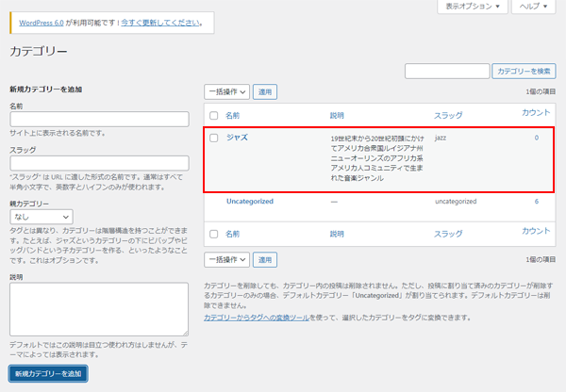Check the ジャズ category checkbox
This screenshot has height=392, width=566.
point(214,139)
